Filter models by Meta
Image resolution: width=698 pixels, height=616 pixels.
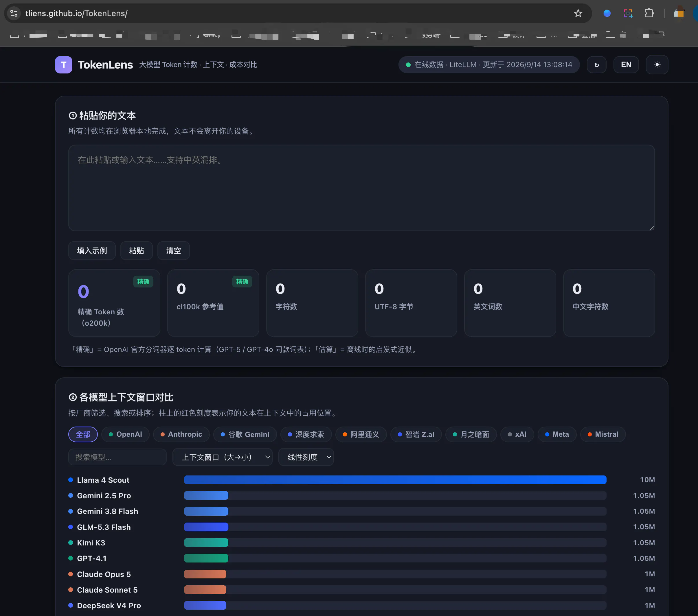click(x=557, y=434)
